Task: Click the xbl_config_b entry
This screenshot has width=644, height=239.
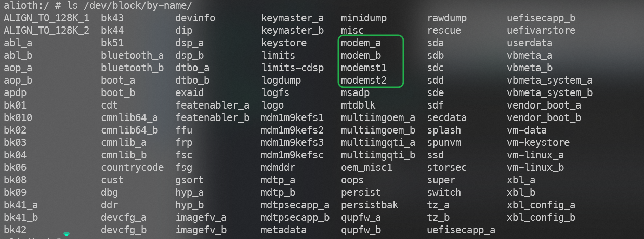Action: point(541,218)
